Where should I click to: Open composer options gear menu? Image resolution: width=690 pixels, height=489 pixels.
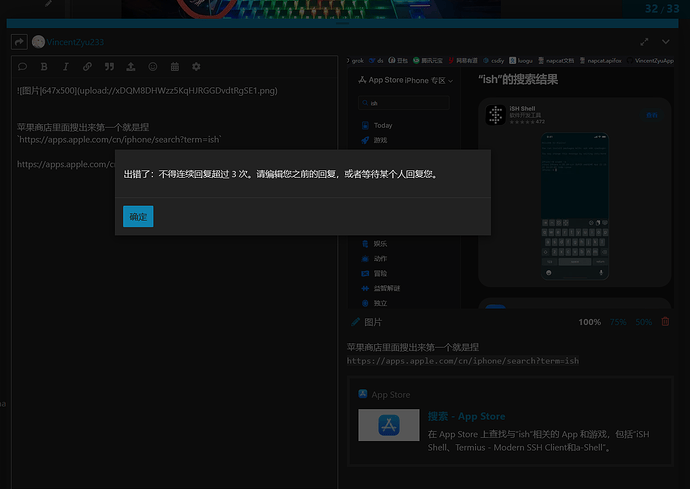(196, 66)
